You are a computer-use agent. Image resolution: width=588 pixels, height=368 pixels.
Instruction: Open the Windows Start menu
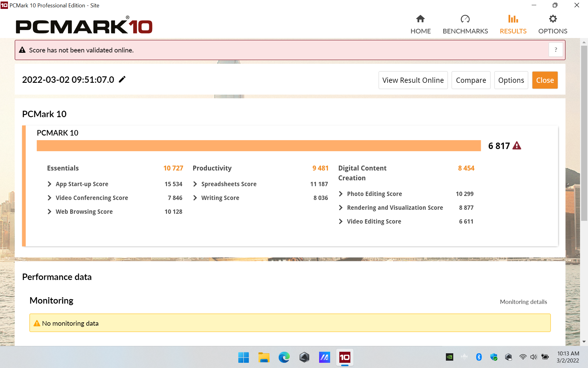pyautogui.click(x=243, y=357)
